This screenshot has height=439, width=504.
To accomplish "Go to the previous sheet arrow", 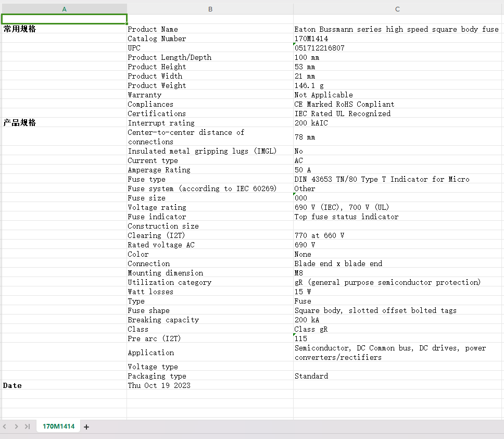I will click(5, 427).
